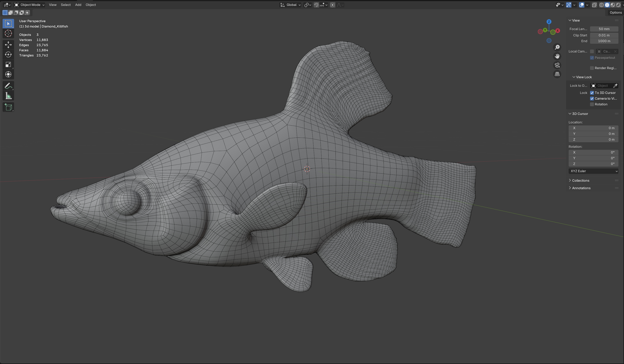
Task: Open the Add menu
Action: (x=78, y=5)
